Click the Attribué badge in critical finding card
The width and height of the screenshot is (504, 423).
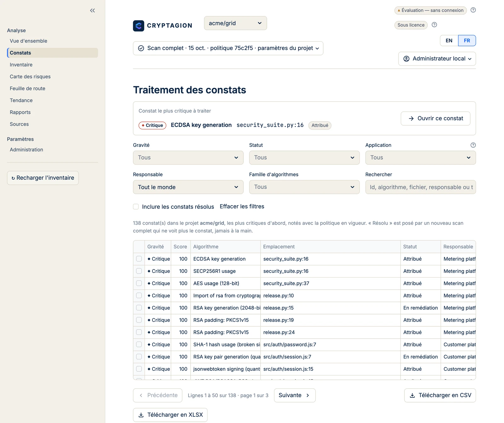pos(320,125)
